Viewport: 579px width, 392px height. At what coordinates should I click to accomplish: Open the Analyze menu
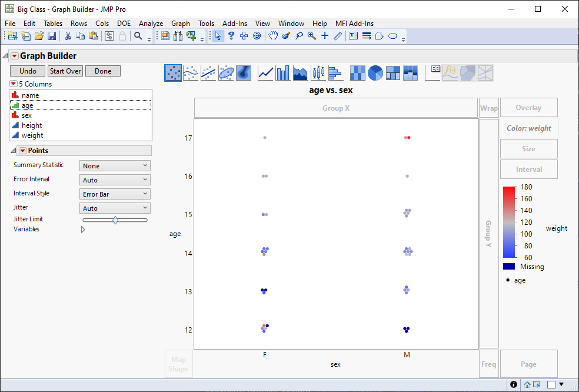click(151, 24)
